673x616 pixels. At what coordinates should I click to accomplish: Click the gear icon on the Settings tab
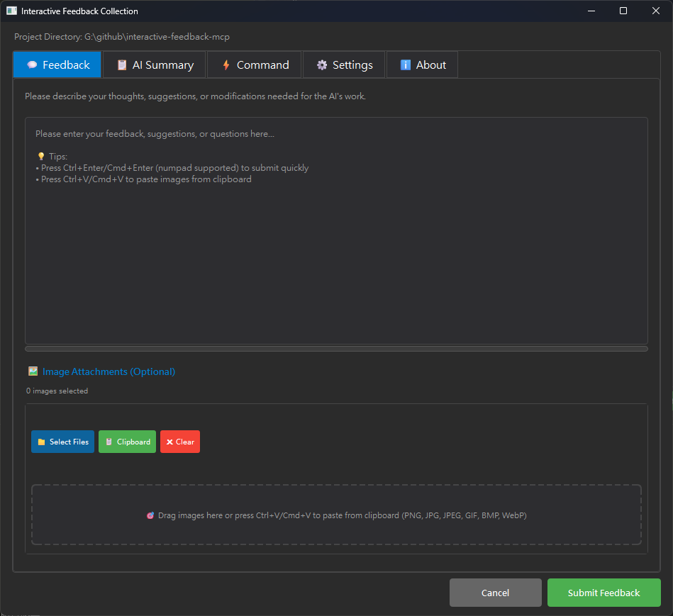[321, 65]
